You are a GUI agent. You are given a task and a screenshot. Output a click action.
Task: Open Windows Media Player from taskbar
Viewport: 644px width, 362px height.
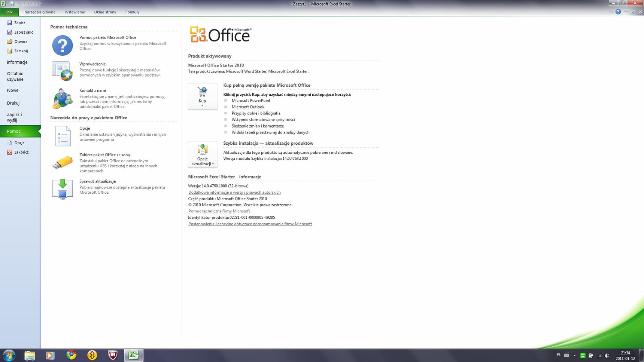(50, 355)
